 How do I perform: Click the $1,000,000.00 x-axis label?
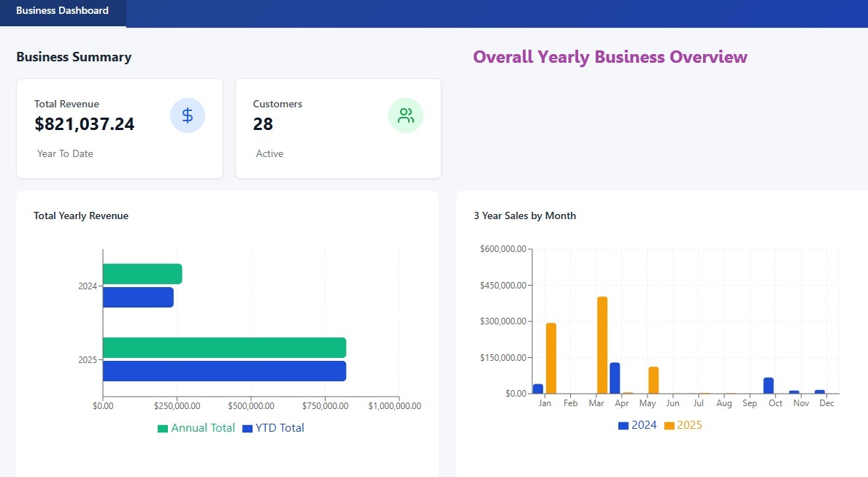click(395, 406)
